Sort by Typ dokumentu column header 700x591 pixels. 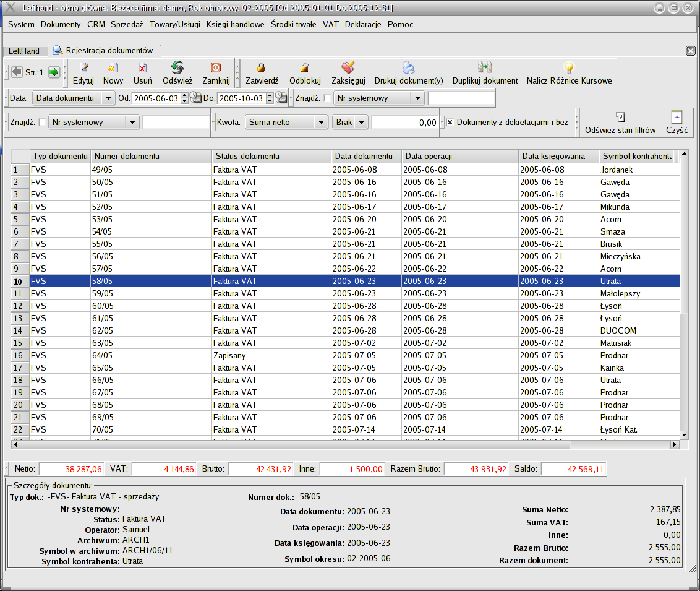coord(60,157)
